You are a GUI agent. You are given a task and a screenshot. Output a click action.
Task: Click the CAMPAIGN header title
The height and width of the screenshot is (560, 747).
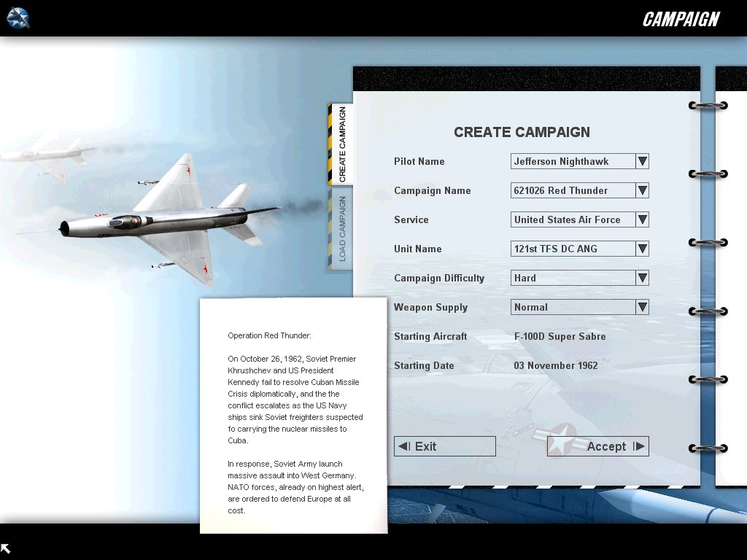681,19
